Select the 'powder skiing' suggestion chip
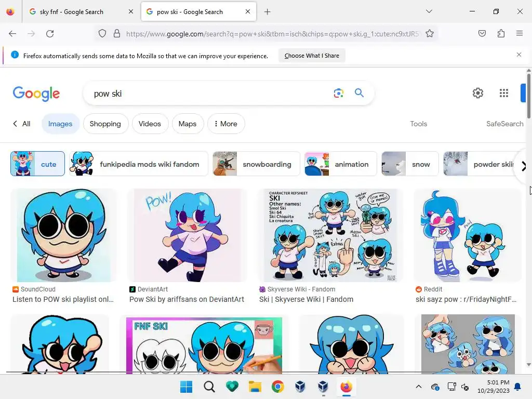Image resolution: width=532 pixels, height=399 pixels. click(480, 164)
